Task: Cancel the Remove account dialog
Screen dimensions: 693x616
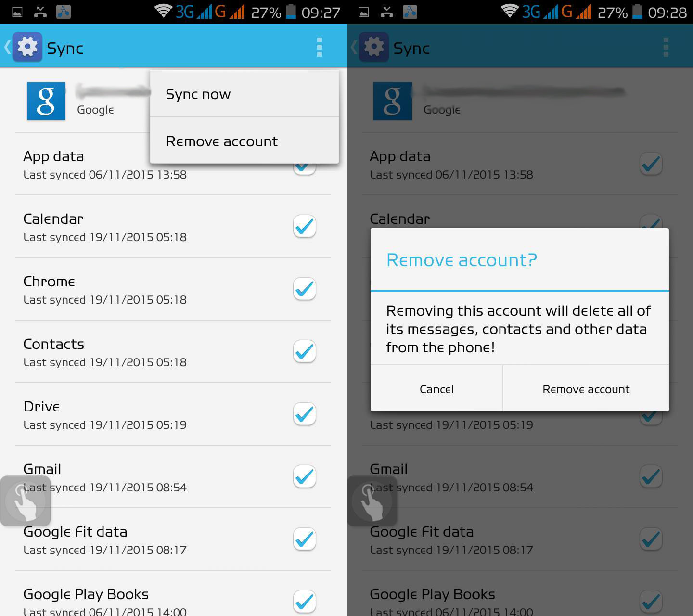Action: click(436, 389)
